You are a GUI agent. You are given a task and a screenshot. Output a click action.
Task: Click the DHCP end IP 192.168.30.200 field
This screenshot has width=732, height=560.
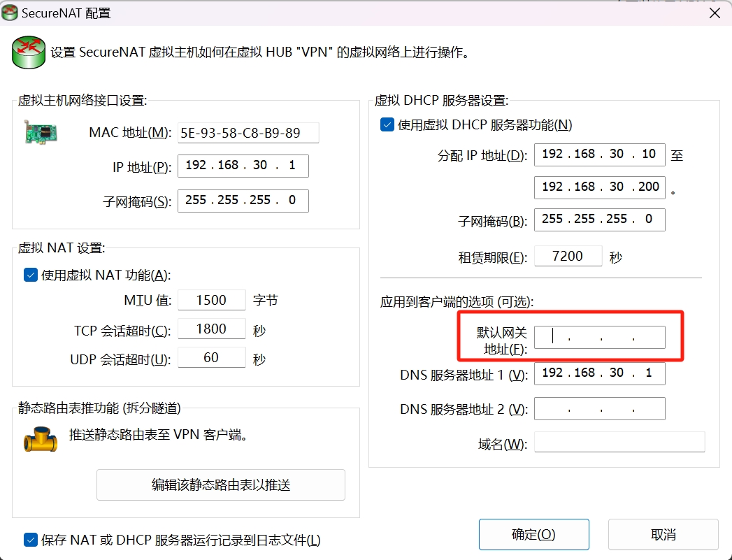(600, 187)
